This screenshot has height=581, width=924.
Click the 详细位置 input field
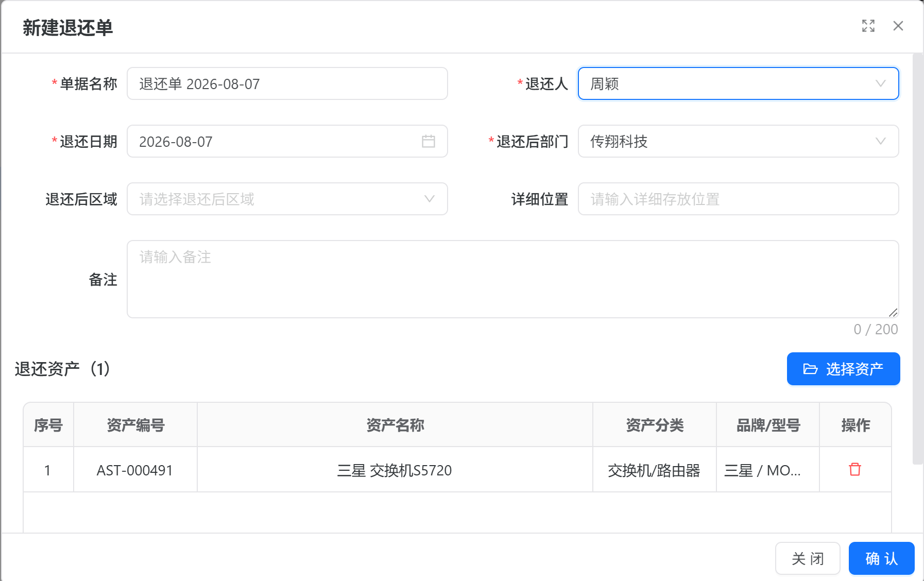738,199
